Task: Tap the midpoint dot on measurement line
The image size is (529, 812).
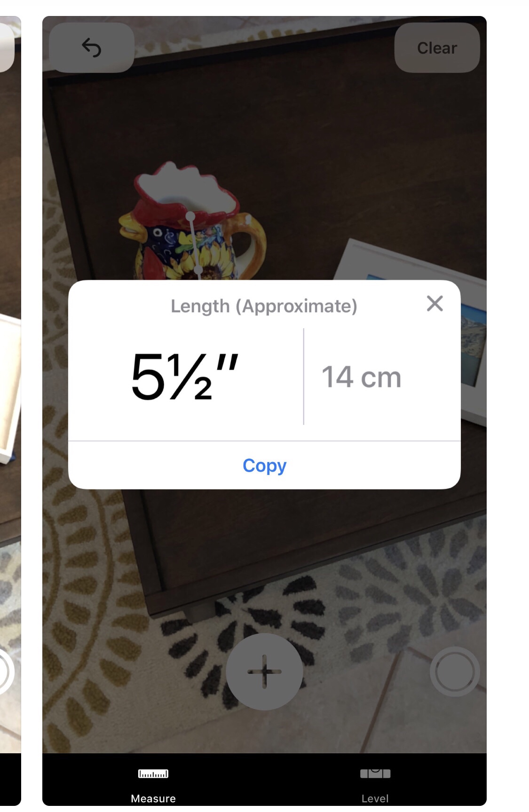Action: click(x=198, y=269)
